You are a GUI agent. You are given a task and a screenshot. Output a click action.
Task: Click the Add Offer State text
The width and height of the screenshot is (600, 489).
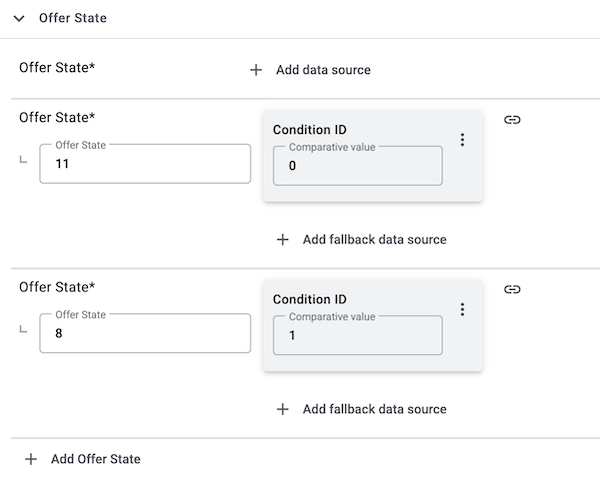click(x=96, y=459)
